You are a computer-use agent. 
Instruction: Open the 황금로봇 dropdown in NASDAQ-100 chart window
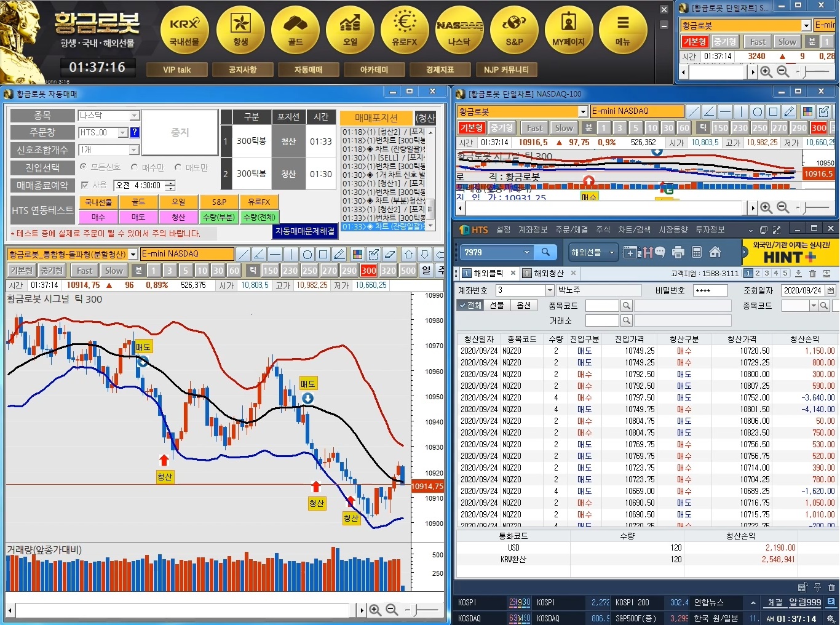[583, 111]
